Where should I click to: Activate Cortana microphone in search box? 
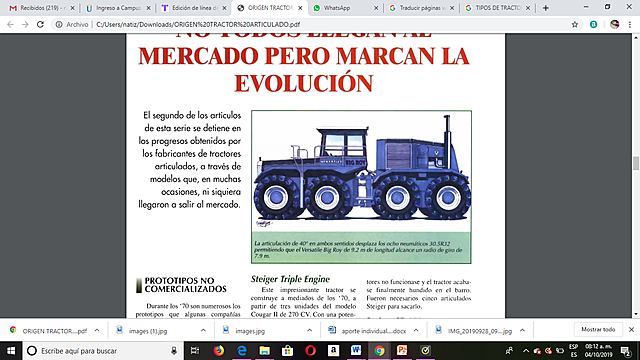[x=174, y=351]
